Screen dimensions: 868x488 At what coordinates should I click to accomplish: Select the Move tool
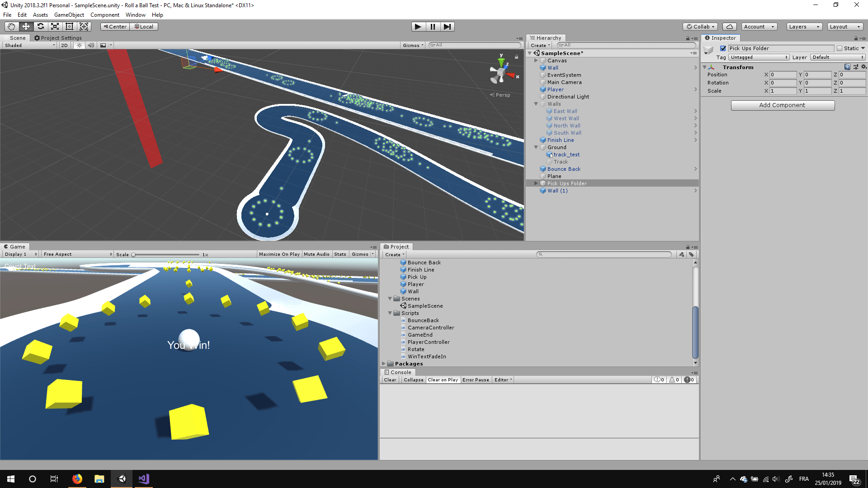point(26,27)
